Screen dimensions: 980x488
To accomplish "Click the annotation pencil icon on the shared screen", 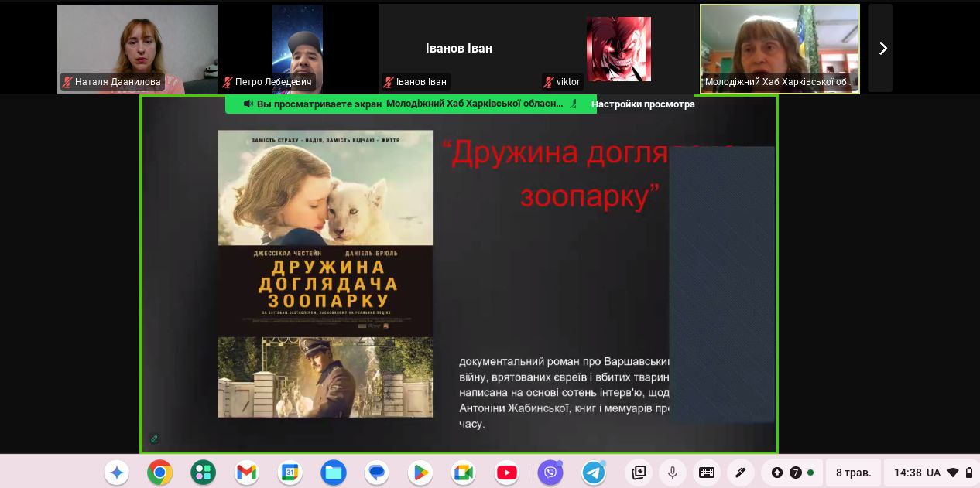I will pyautogui.click(x=154, y=439).
